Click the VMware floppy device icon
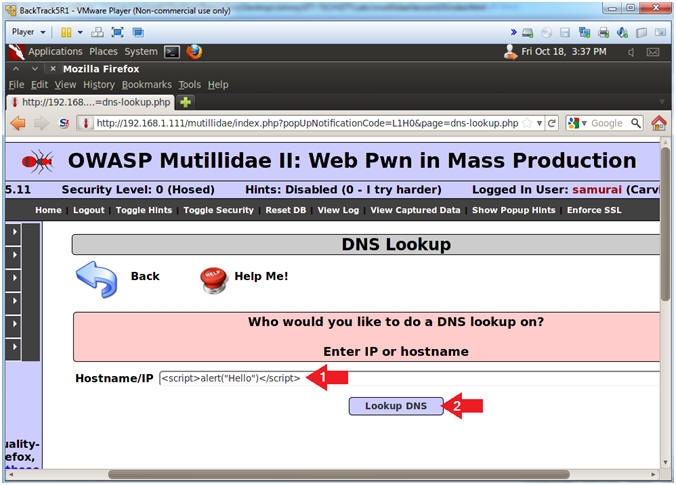 (565, 33)
